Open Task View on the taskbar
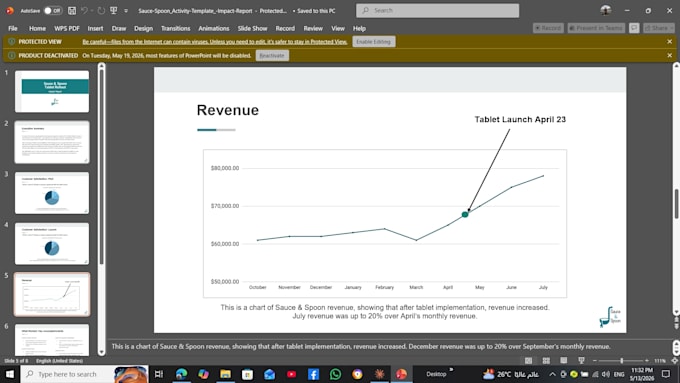680x383 pixels. click(159, 374)
